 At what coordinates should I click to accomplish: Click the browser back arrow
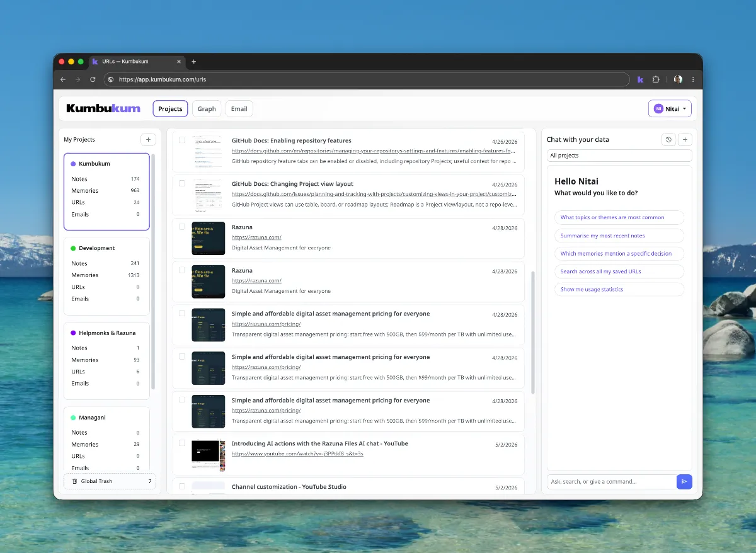pyautogui.click(x=63, y=79)
